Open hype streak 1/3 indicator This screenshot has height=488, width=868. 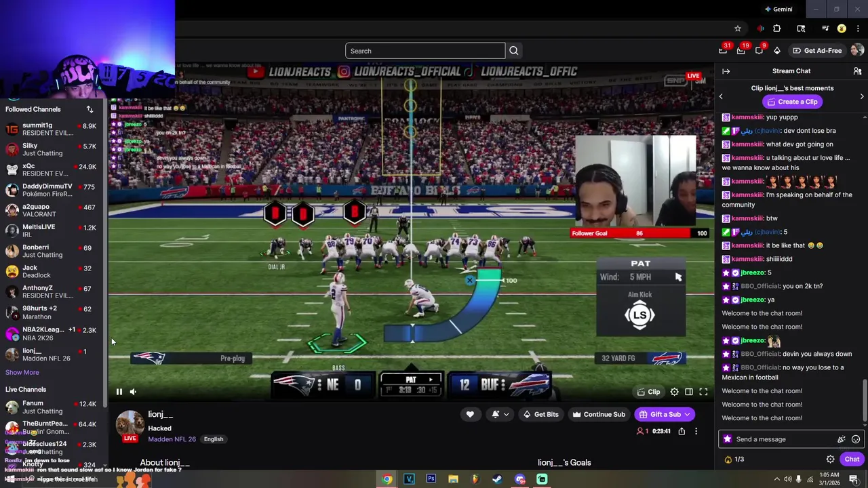(x=734, y=460)
